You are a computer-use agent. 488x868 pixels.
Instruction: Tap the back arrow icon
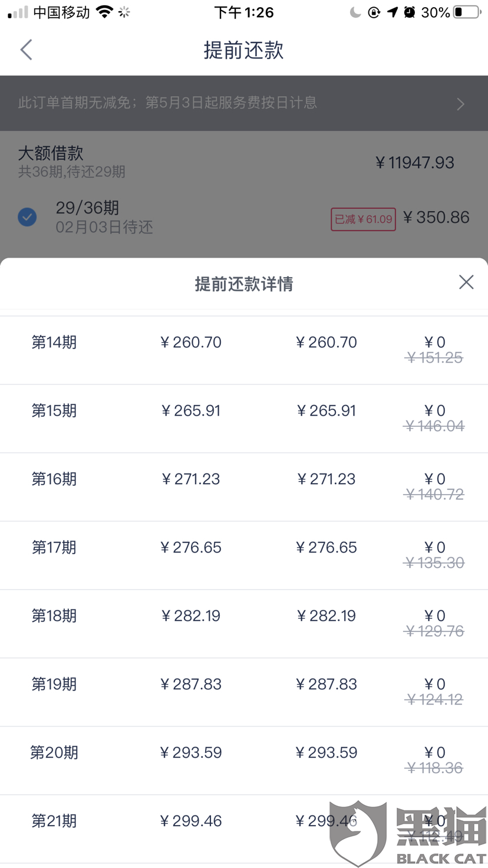point(26,50)
